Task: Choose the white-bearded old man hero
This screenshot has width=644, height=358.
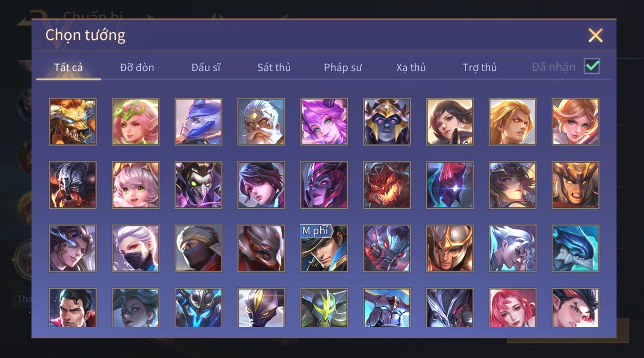Action: click(261, 122)
